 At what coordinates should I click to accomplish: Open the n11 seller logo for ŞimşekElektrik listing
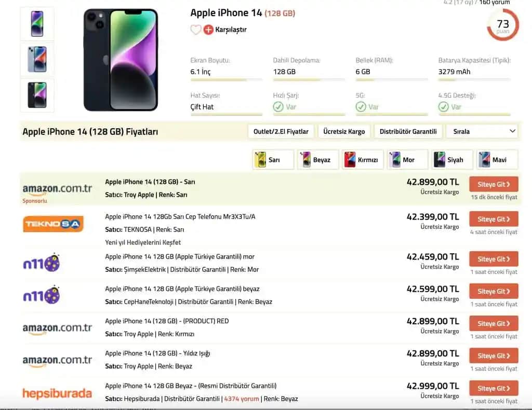[x=41, y=263]
